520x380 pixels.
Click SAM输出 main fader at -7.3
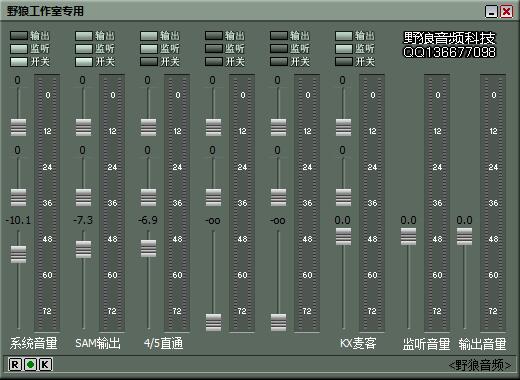[x=83, y=249]
